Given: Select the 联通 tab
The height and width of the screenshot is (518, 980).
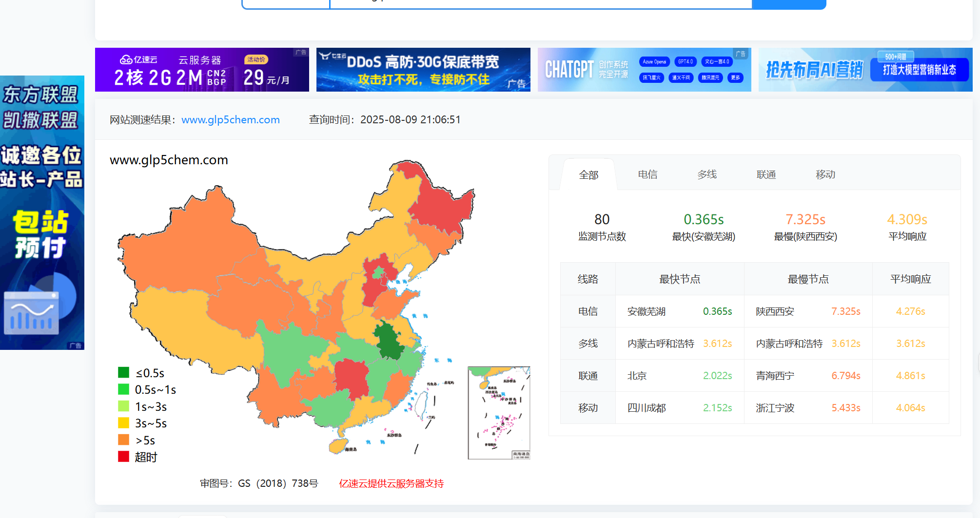Looking at the screenshot, I should click(x=766, y=174).
